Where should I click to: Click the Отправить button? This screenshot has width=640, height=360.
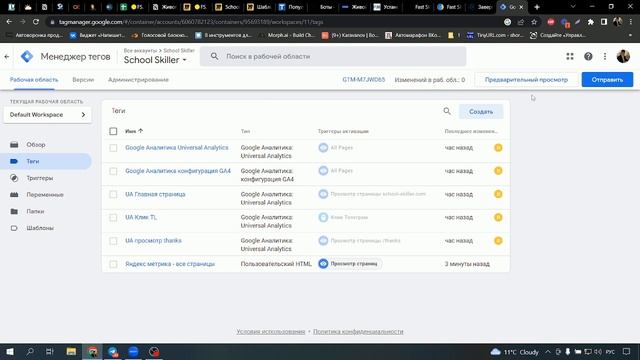point(607,80)
